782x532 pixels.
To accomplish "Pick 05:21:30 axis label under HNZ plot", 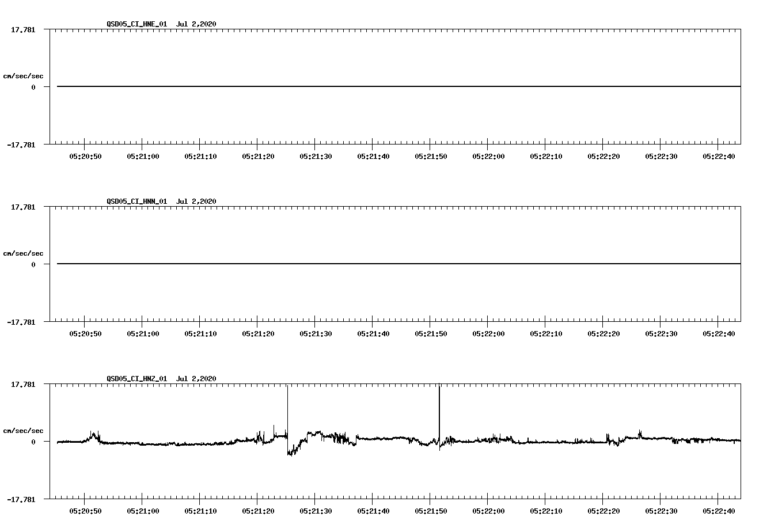I will pos(316,511).
